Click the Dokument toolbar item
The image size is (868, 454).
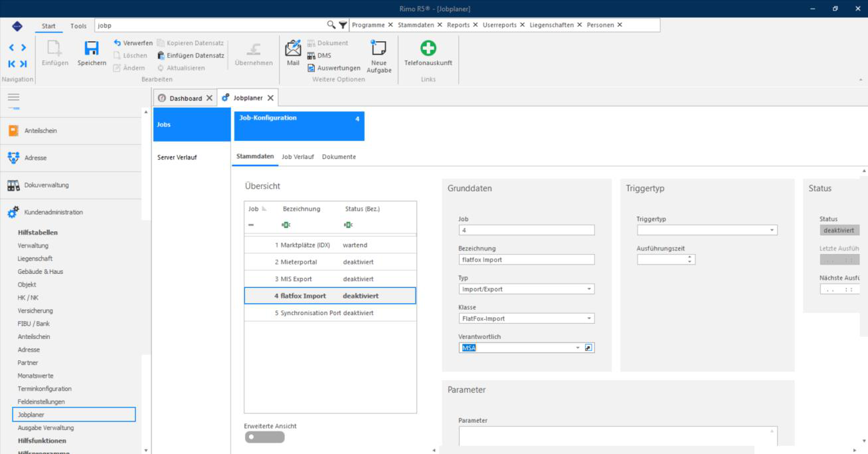coord(328,43)
